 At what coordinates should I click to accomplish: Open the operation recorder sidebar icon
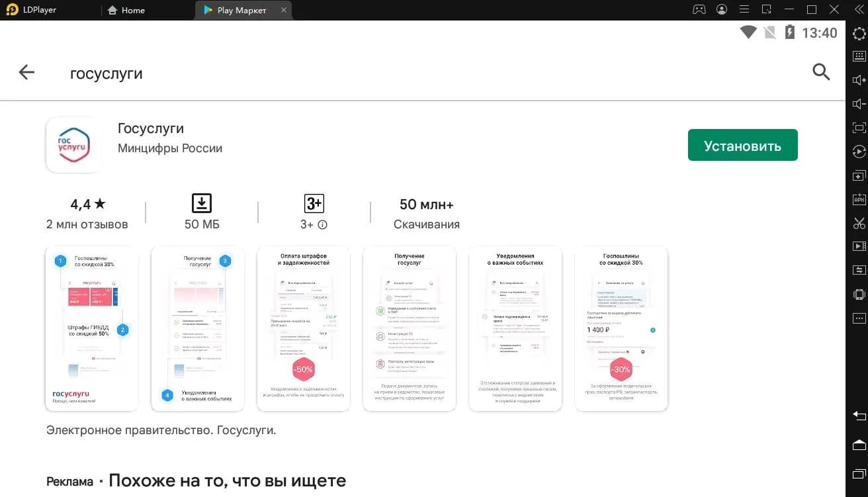859,152
